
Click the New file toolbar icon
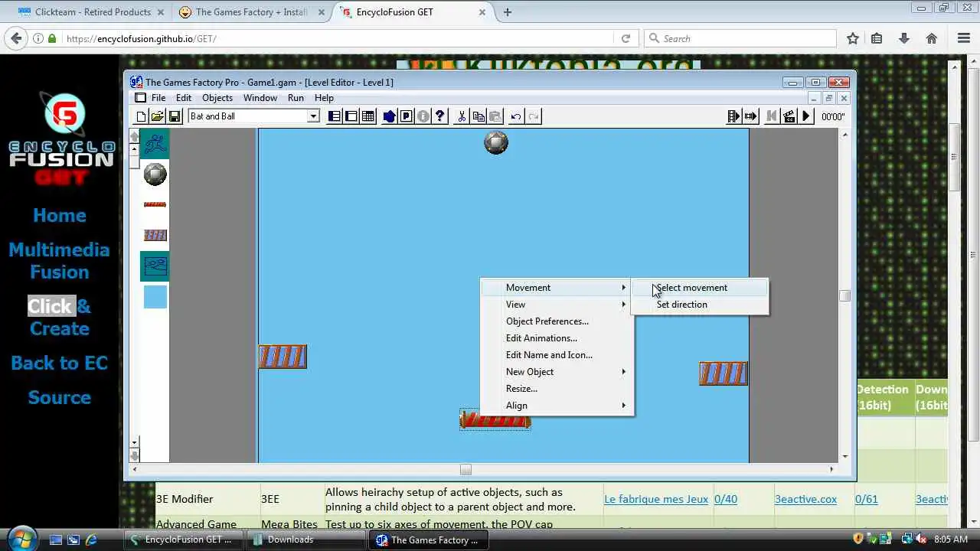coord(141,116)
